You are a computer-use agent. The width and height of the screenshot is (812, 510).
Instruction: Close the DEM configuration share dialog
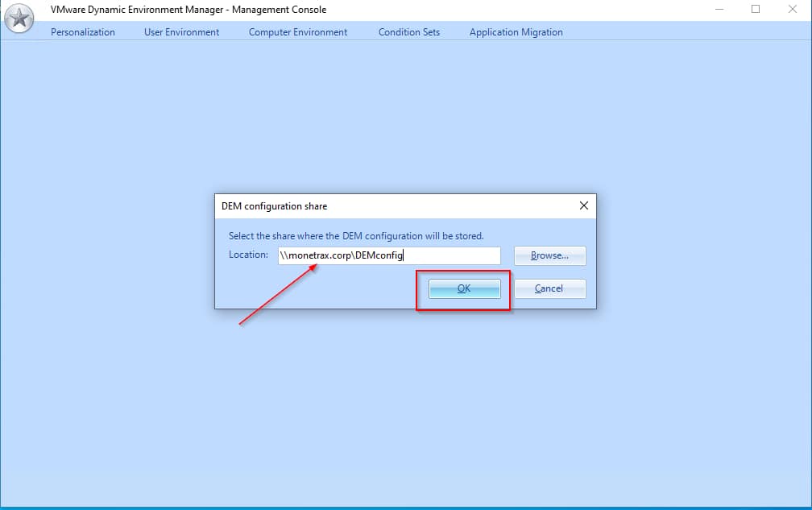[x=584, y=205]
